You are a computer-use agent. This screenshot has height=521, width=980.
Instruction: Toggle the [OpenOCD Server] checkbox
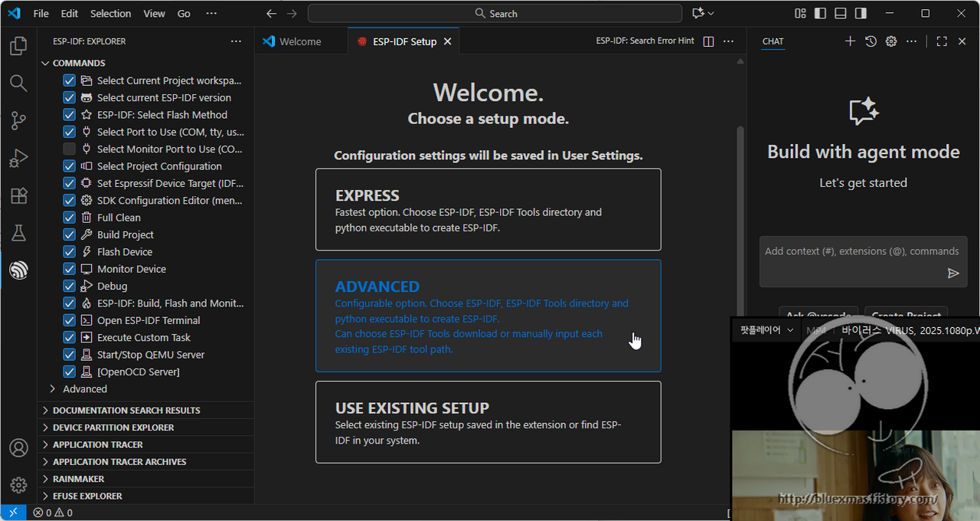(69, 372)
